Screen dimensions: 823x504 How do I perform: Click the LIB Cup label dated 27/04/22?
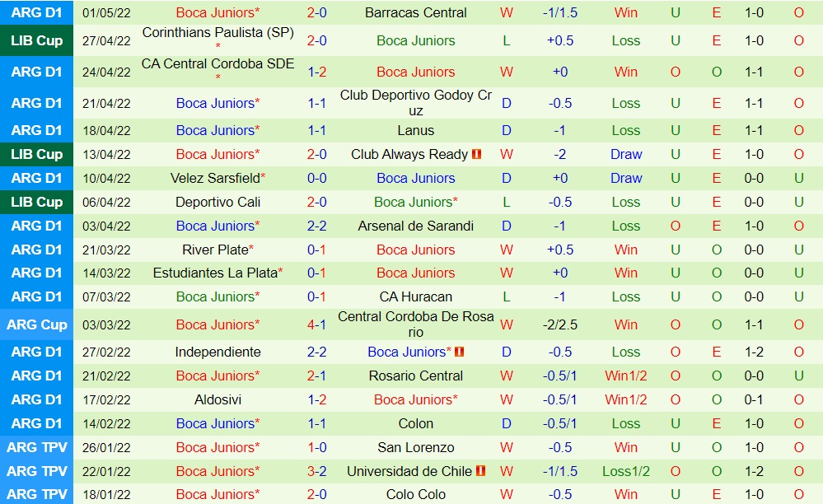pyautogui.click(x=37, y=40)
